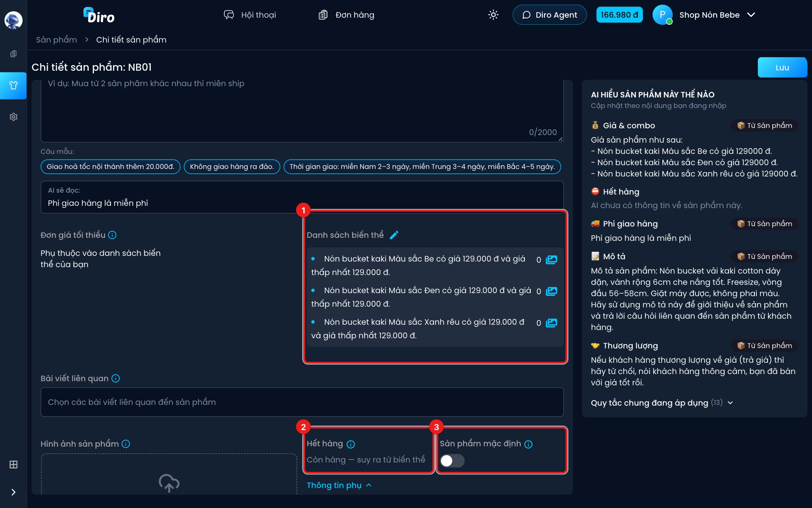Select sample Không giao hàng ra đảo

tap(232, 166)
